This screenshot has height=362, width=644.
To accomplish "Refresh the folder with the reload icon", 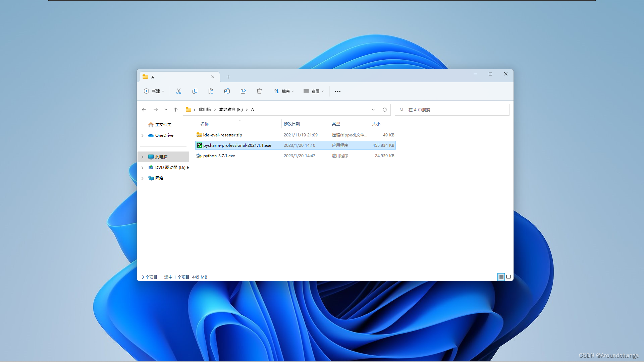I will (x=385, y=110).
